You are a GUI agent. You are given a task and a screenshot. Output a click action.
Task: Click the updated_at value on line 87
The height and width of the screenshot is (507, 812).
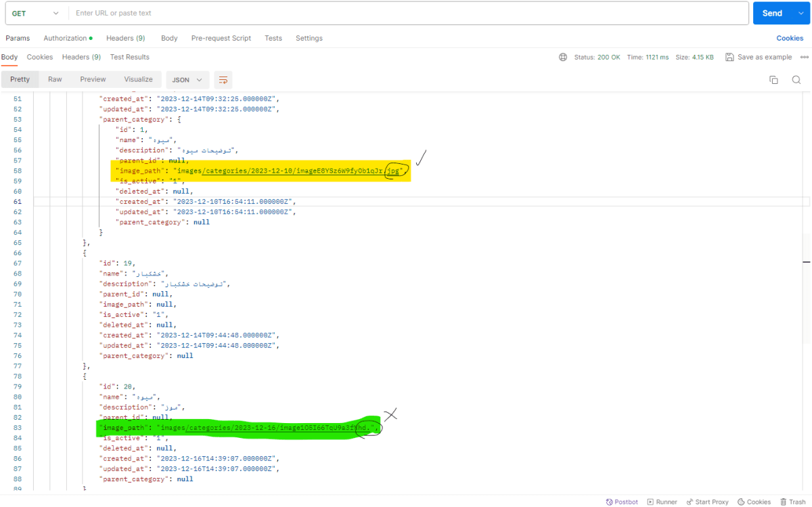pyautogui.click(x=217, y=468)
